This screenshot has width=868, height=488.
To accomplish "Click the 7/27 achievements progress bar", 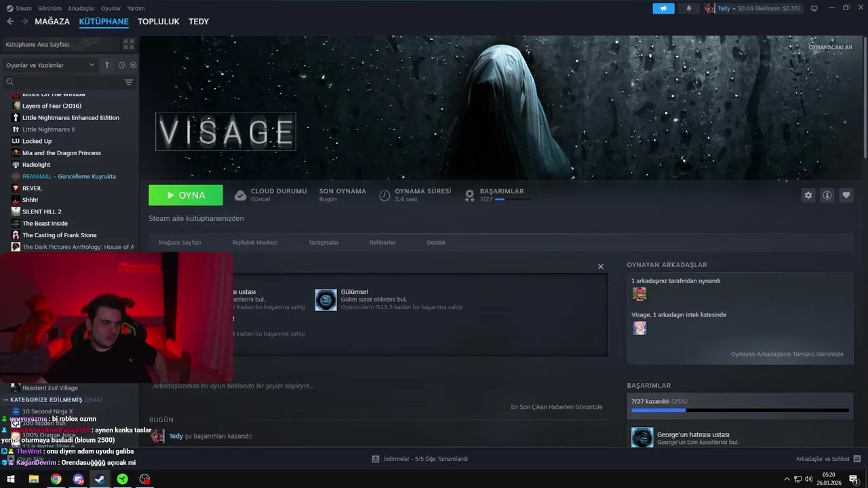I will (x=740, y=410).
